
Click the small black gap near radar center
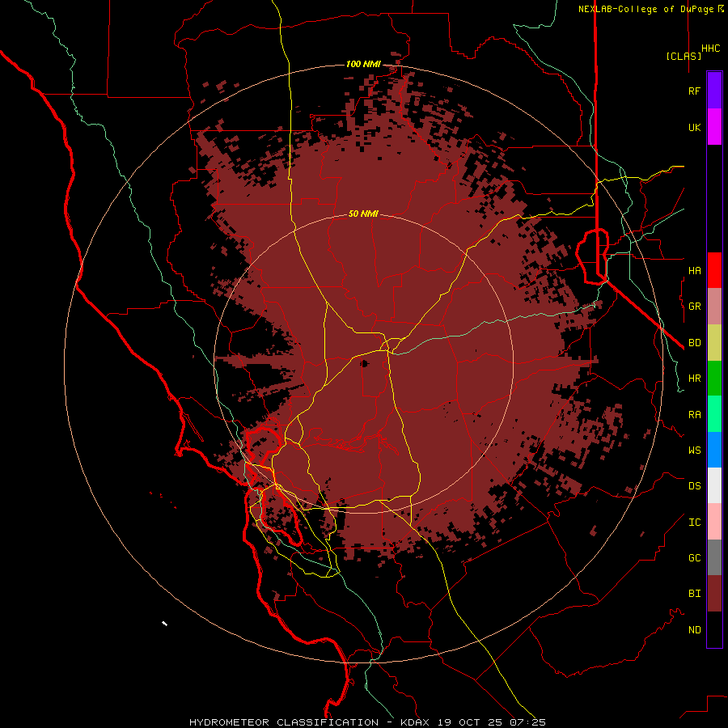(x=364, y=363)
